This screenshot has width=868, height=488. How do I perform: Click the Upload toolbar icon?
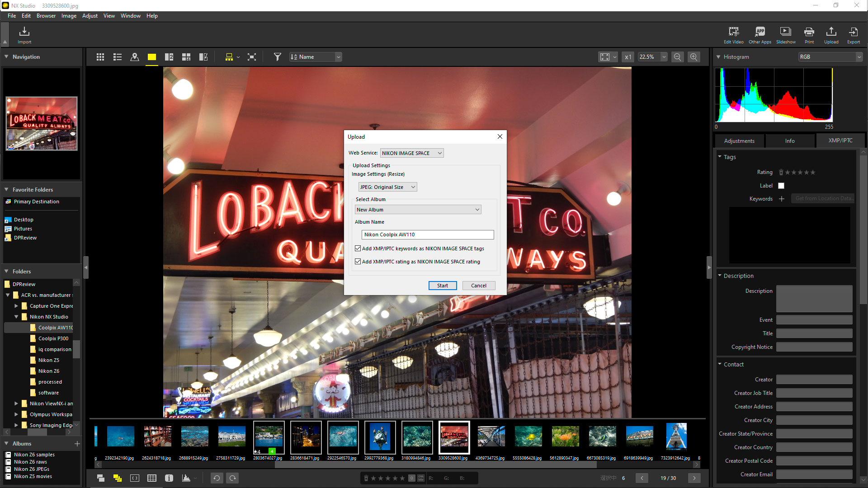pyautogui.click(x=831, y=35)
